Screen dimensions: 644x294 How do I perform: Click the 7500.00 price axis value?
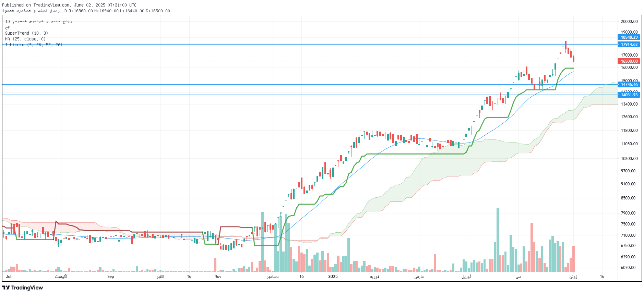pos(628,224)
